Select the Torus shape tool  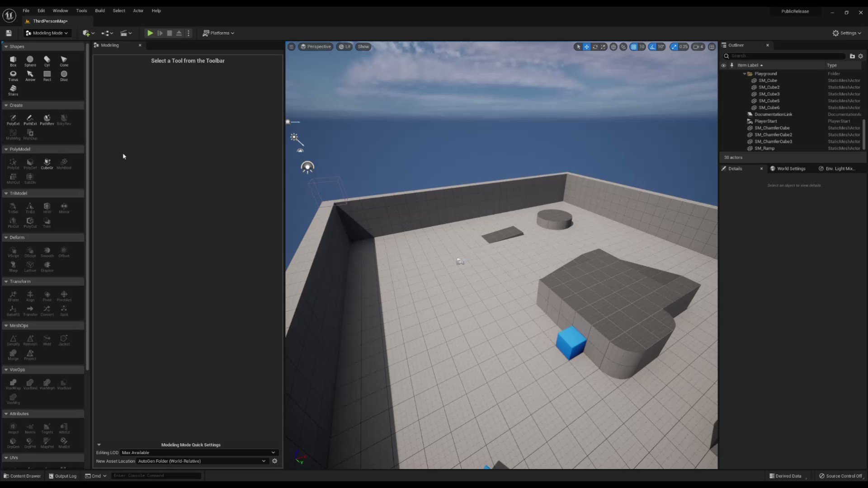(13, 75)
